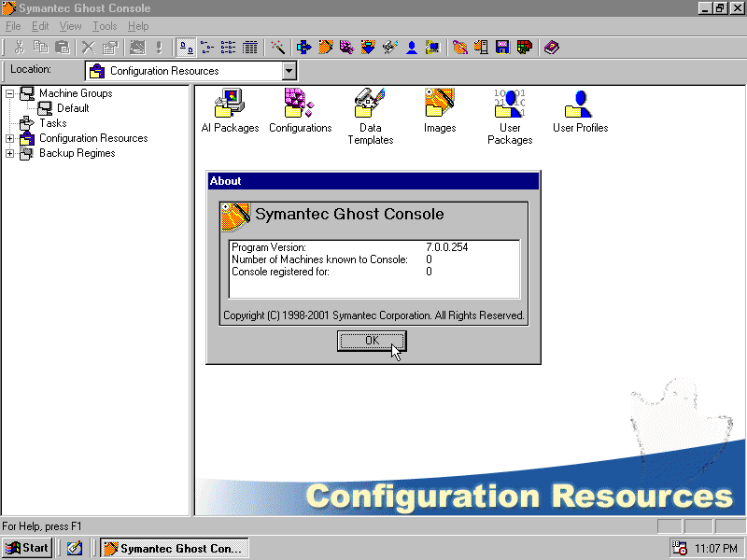Click the About dialog title bar
747x560 pixels.
point(373,181)
